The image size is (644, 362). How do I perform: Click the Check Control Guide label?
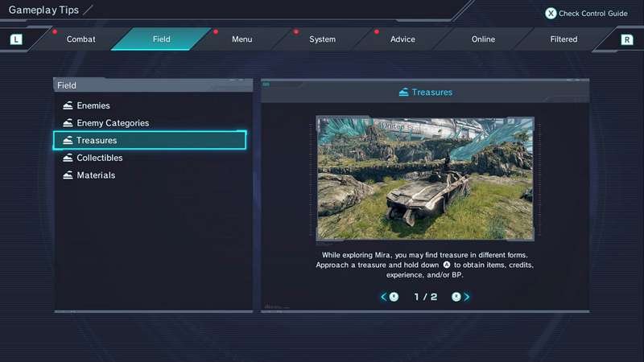pyautogui.click(x=592, y=13)
